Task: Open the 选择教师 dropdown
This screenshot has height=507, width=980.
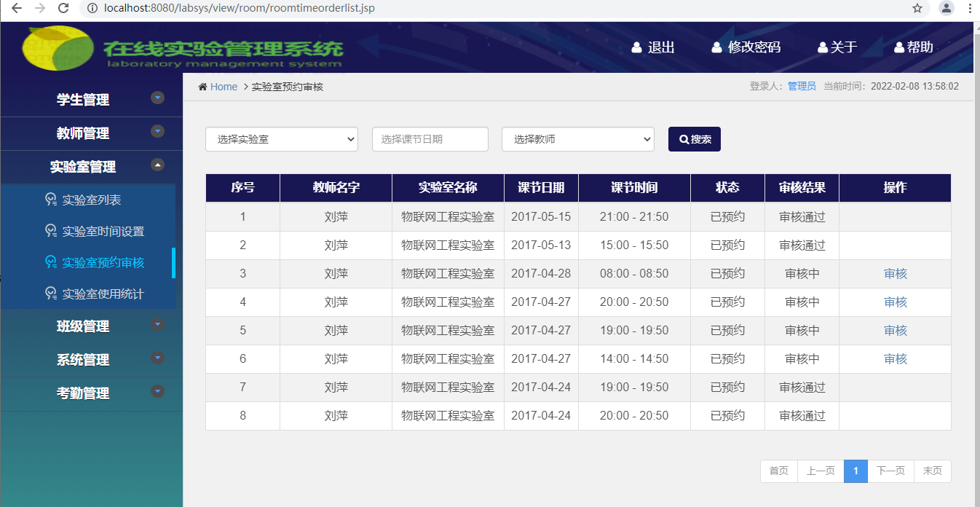Action: click(x=578, y=139)
